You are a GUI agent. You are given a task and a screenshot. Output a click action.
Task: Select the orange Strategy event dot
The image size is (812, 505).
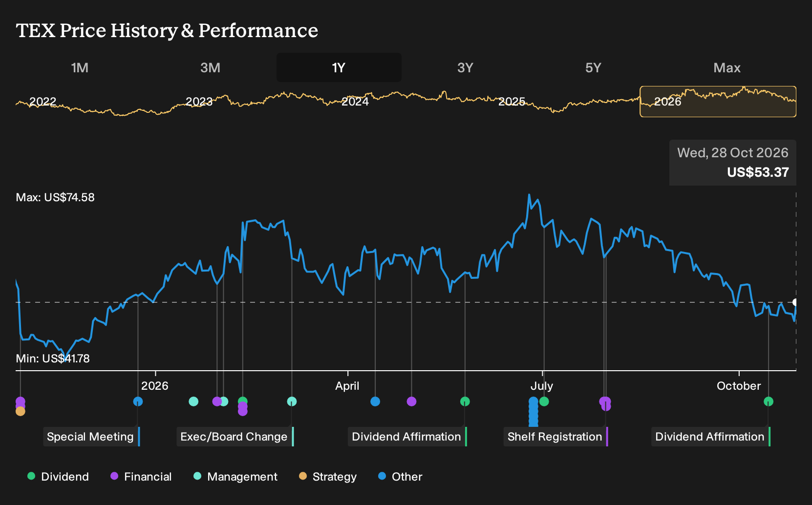(x=20, y=411)
